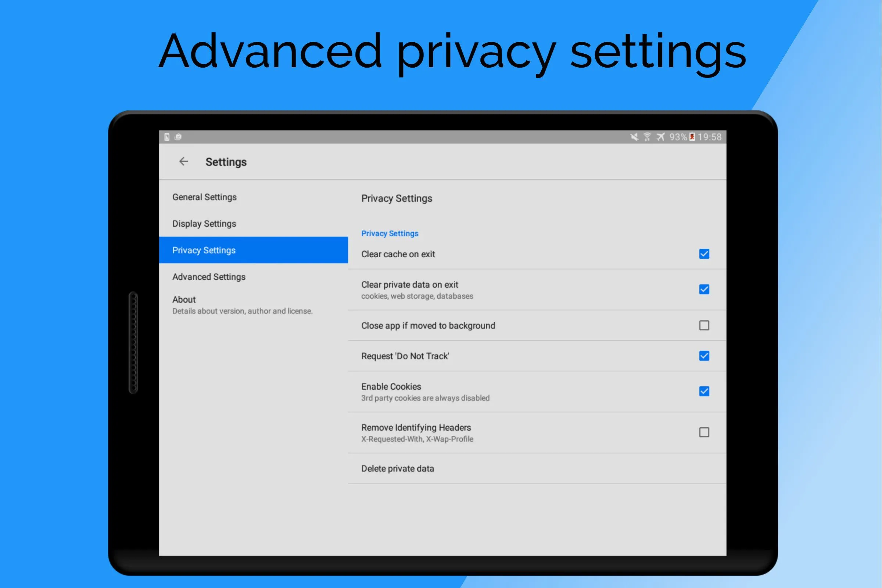Toggle Clear cache on exit checkbox

click(x=703, y=254)
